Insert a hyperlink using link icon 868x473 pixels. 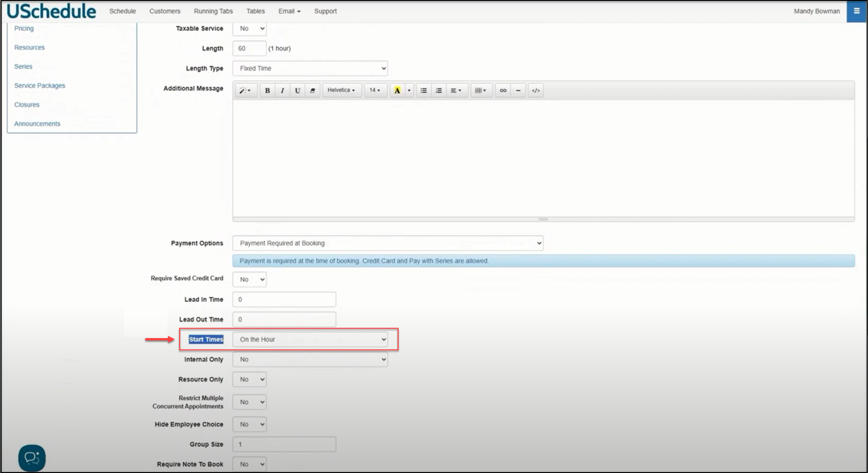click(x=503, y=90)
